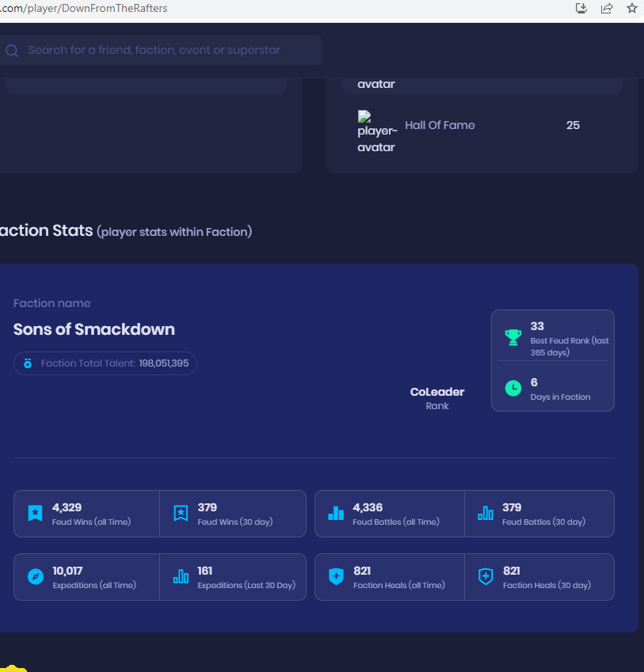Click the Feud Wins 30 day bookmark icon
This screenshot has height=672, width=644.
pos(181,513)
